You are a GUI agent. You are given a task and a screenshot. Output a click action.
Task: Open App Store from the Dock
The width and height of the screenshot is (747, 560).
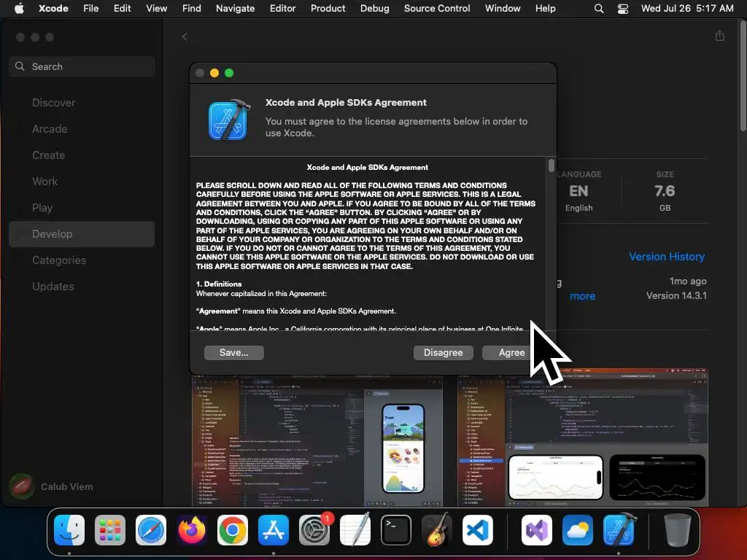click(x=274, y=530)
